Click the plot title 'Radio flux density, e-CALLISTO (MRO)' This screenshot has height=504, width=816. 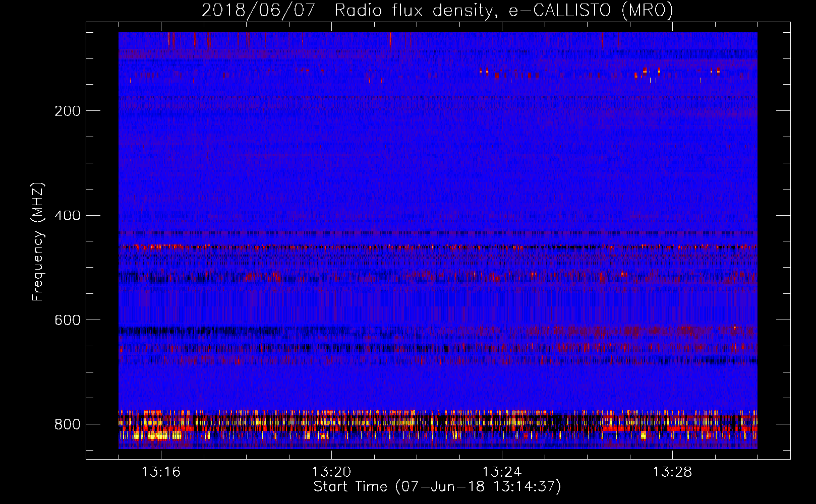pyautogui.click(x=504, y=10)
